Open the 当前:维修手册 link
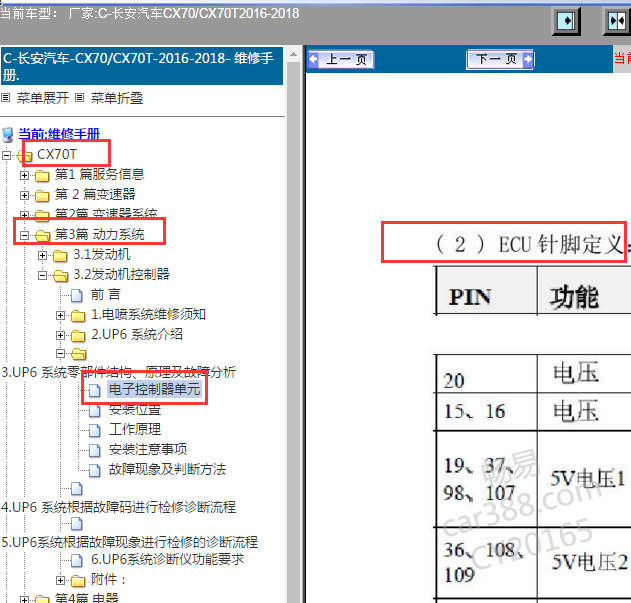The width and height of the screenshot is (631, 603). (59, 133)
